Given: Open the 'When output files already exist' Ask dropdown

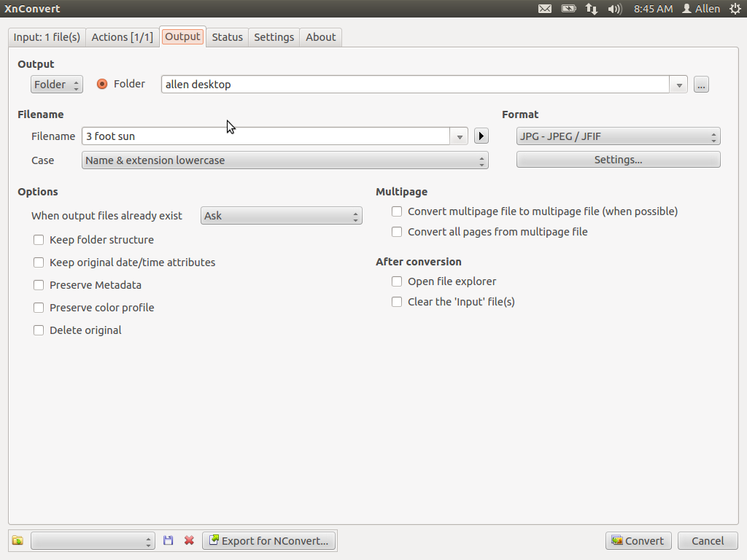Looking at the screenshot, I should 281,216.
